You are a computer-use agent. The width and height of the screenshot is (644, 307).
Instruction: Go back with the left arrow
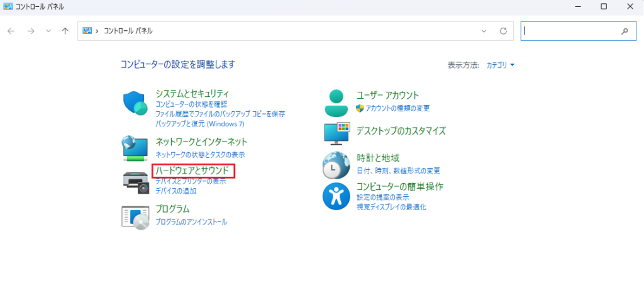point(11,31)
